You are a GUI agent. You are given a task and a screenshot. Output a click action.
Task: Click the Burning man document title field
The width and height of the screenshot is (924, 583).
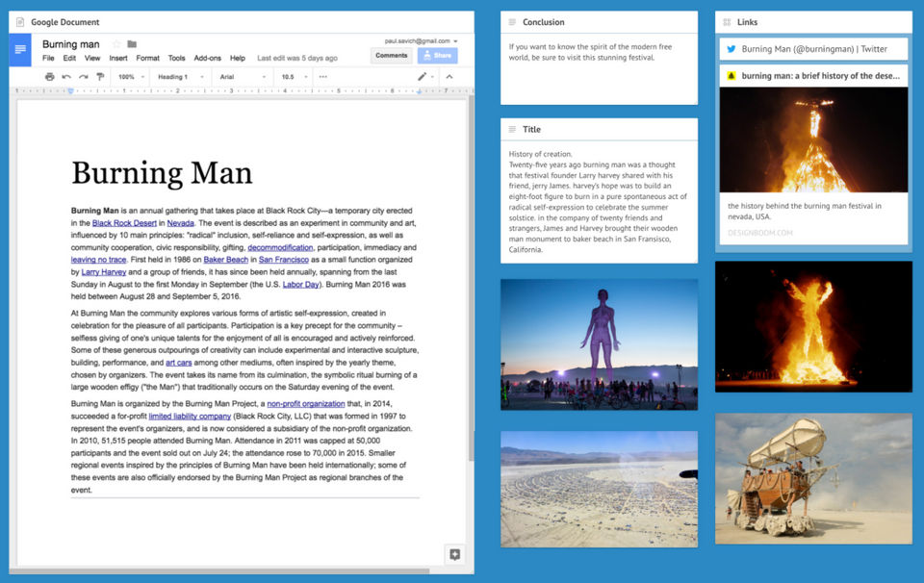click(70, 44)
